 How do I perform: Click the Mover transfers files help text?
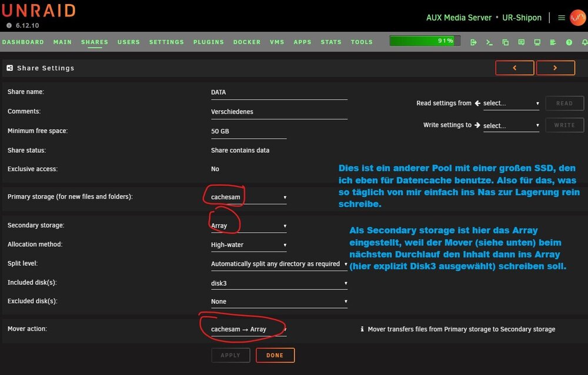point(461,329)
